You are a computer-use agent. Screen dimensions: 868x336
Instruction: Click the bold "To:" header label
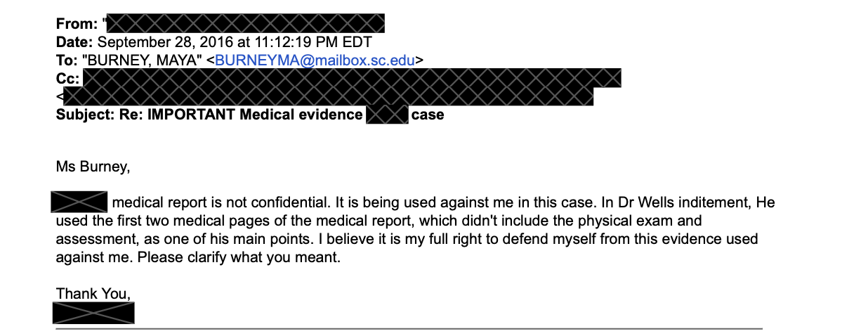click(x=67, y=60)
